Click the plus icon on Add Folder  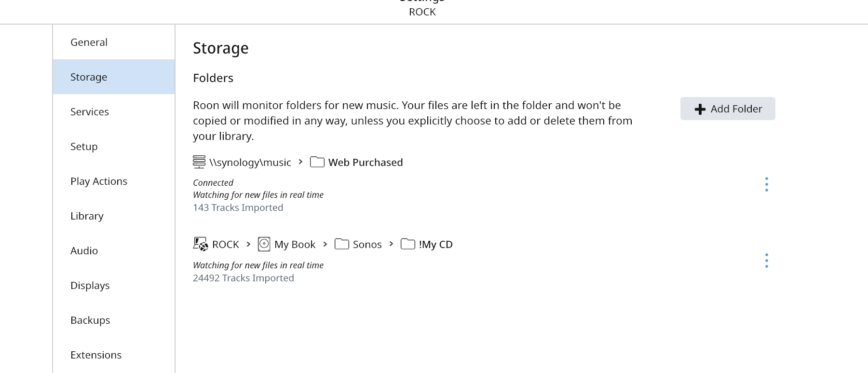point(700,109)
